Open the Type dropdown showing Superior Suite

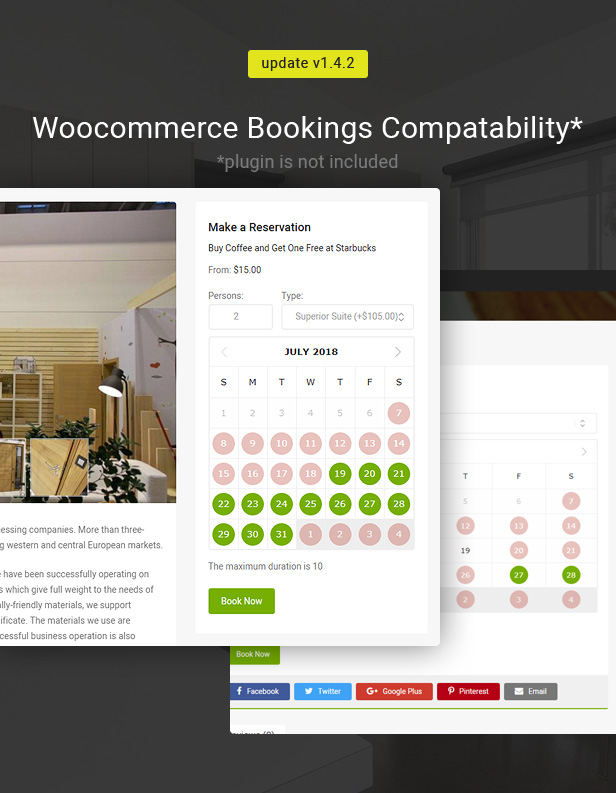tap(347, 317)
